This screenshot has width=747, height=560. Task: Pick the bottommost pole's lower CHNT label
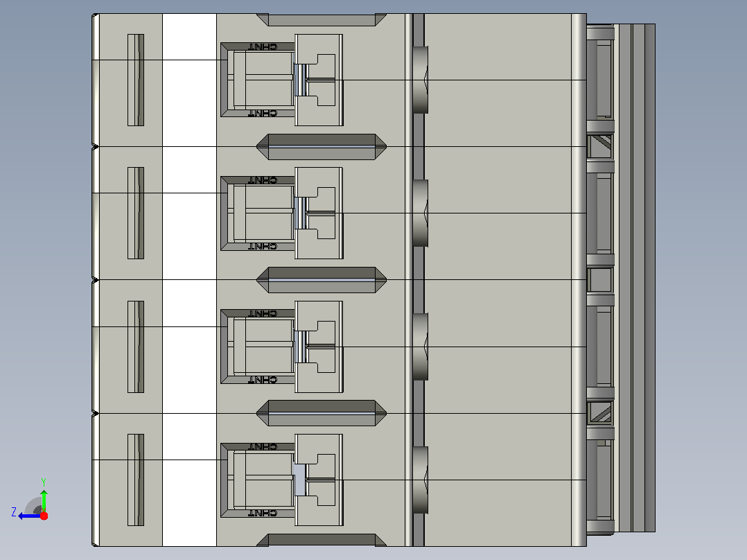pos(263,513)
